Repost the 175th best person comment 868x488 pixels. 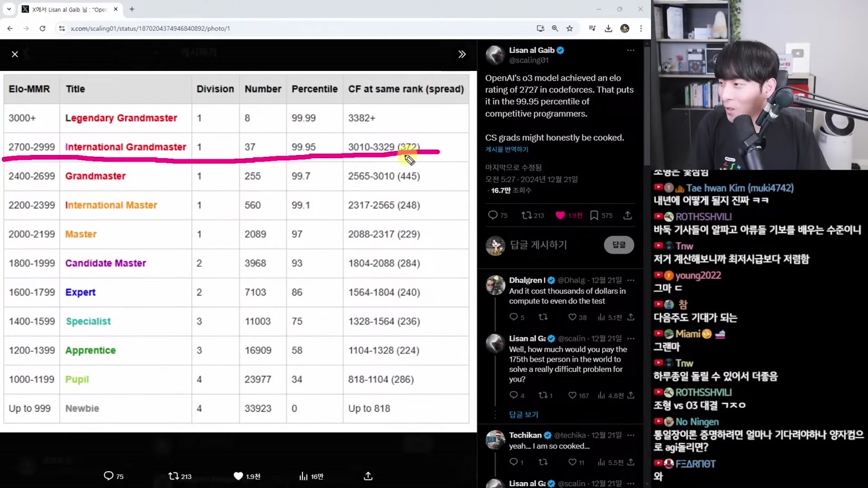[546, 395]
